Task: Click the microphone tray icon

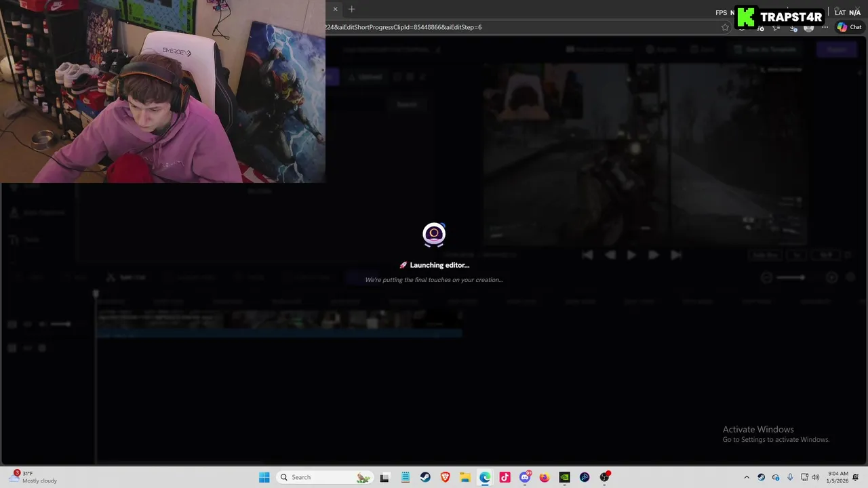Action: (x=790, y=477)
